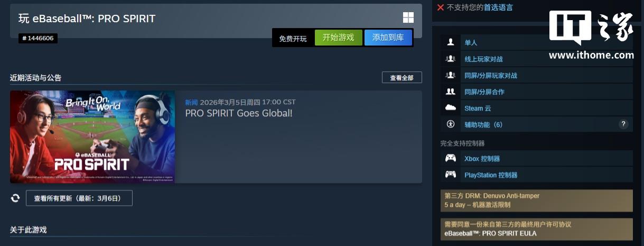Click the shared/split screen co-op icon

(450, 92)
